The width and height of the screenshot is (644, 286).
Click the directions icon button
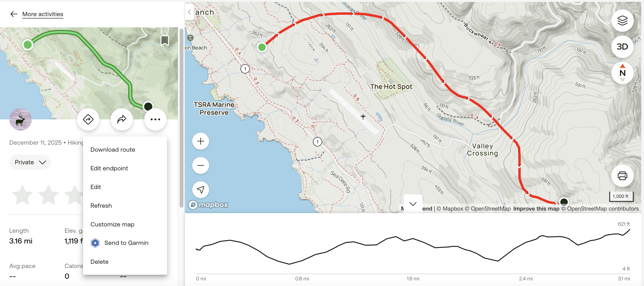88,119
